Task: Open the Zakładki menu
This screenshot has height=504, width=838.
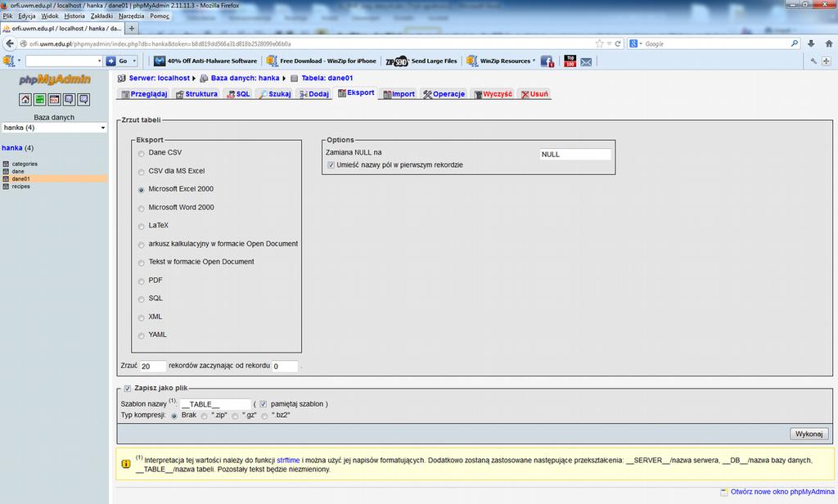Action: point(101,16)
